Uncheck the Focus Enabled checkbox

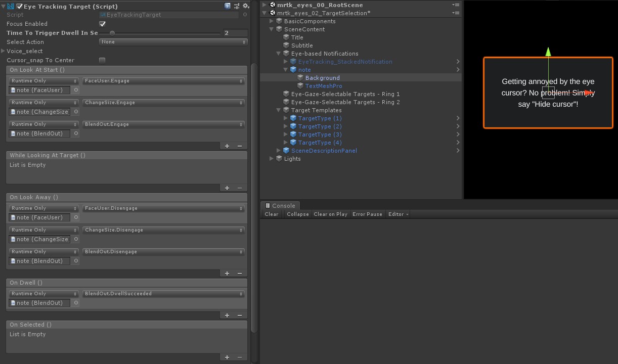tap(103, 24)
